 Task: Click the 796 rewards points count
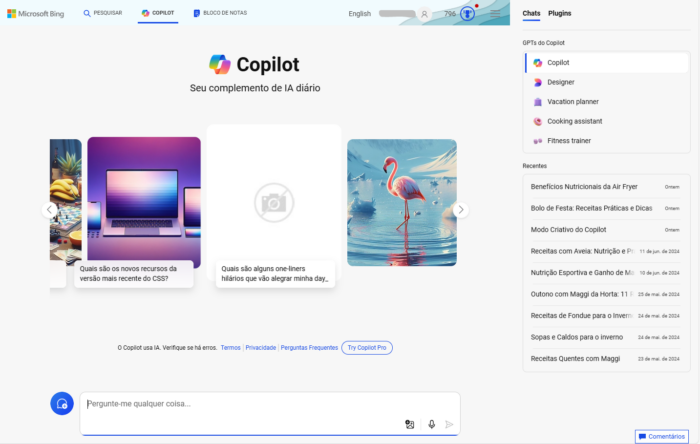(x=450, y=14)
